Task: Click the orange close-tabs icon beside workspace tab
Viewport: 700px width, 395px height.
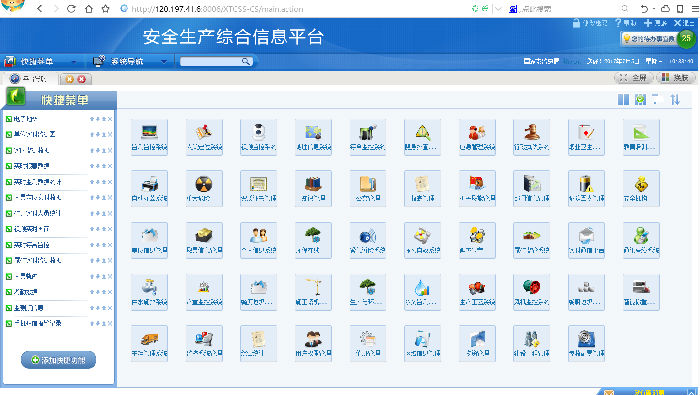Action: coord(70,79)
